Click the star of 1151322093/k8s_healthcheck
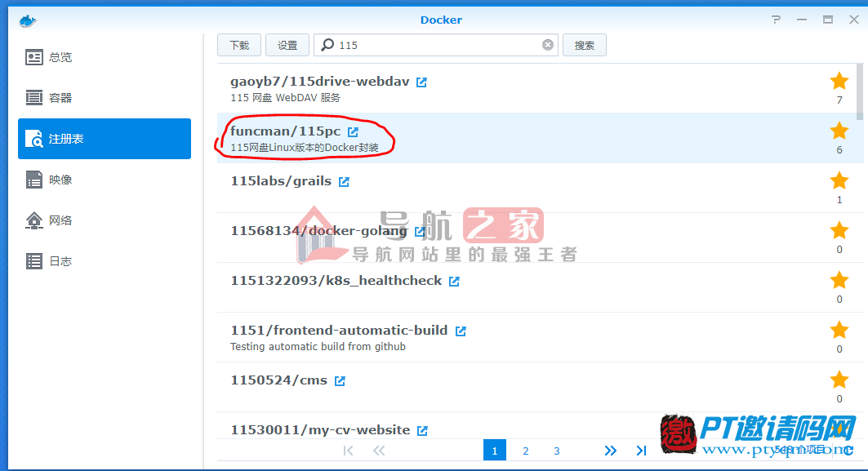This screenshot has height=471, width=868. click(x=839, y=280)
